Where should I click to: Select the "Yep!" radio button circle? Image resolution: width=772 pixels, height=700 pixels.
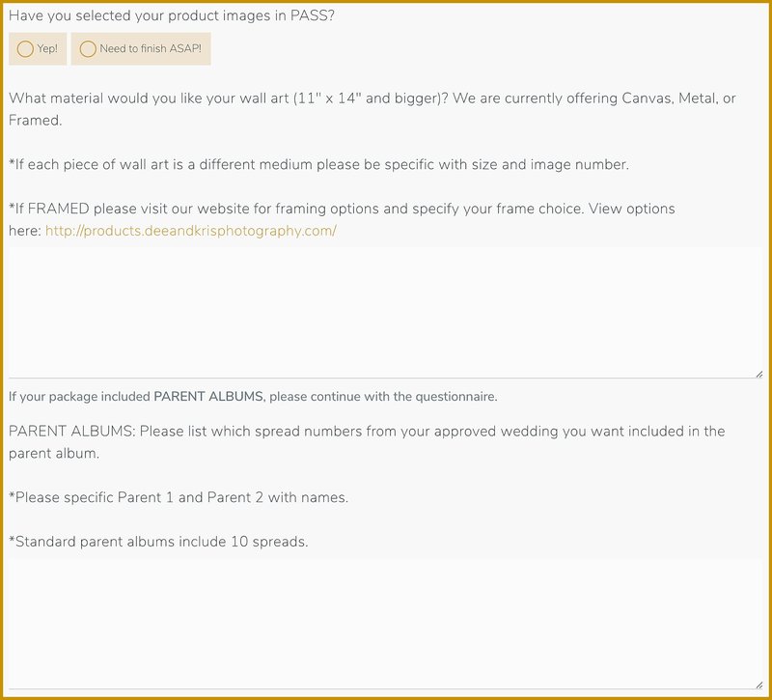click(25, 49)
